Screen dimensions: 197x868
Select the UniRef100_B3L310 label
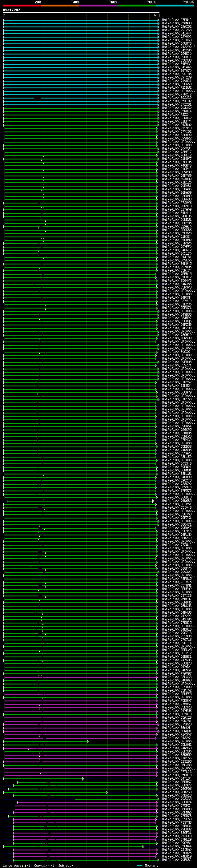coord(176,531)
